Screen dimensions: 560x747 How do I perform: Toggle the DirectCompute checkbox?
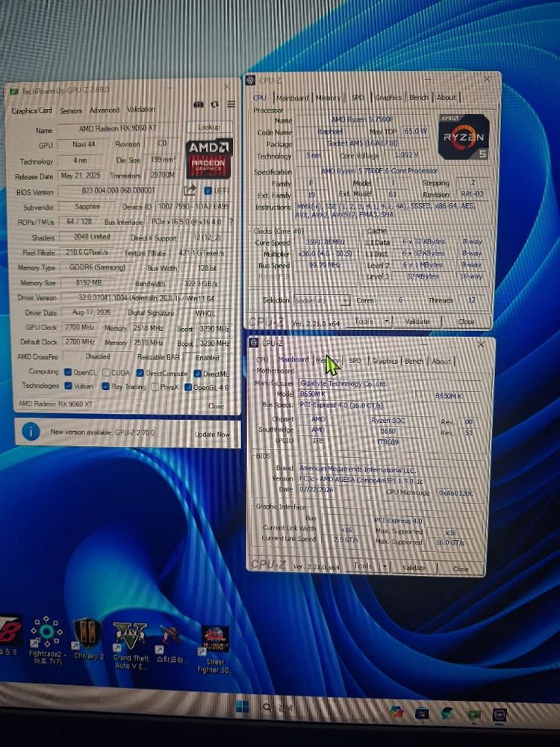[x=140, y=373]
